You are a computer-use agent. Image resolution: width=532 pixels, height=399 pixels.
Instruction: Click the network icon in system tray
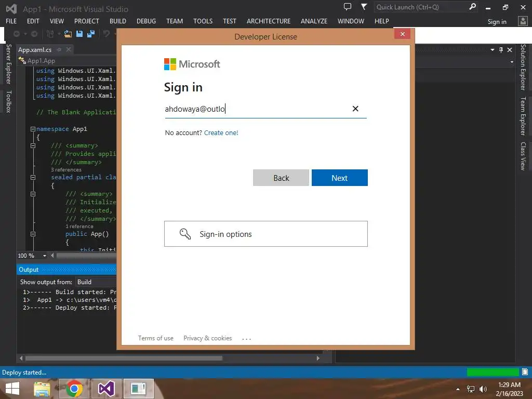[x=471, y=389]
